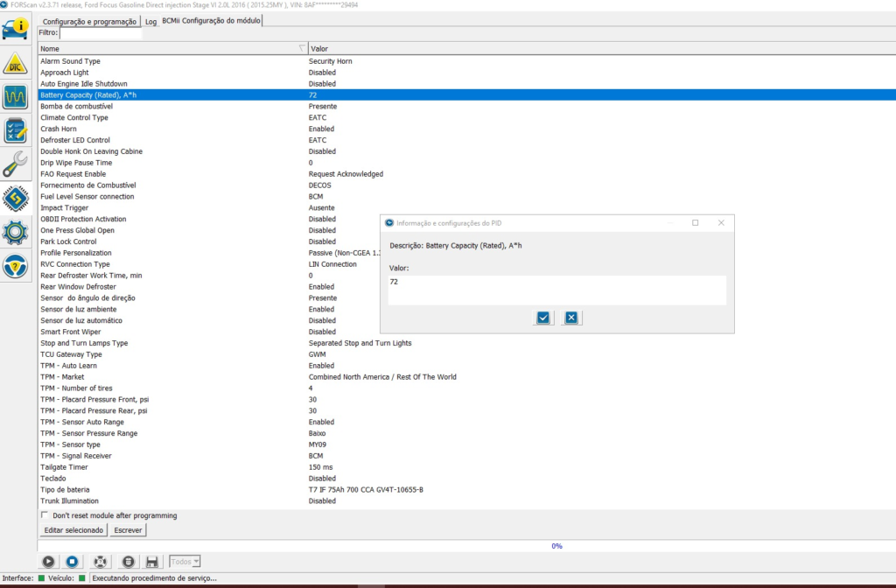Select Fuel Level Sensor connection row
Viewport: 896px width, 588px height.
point(467,197)
